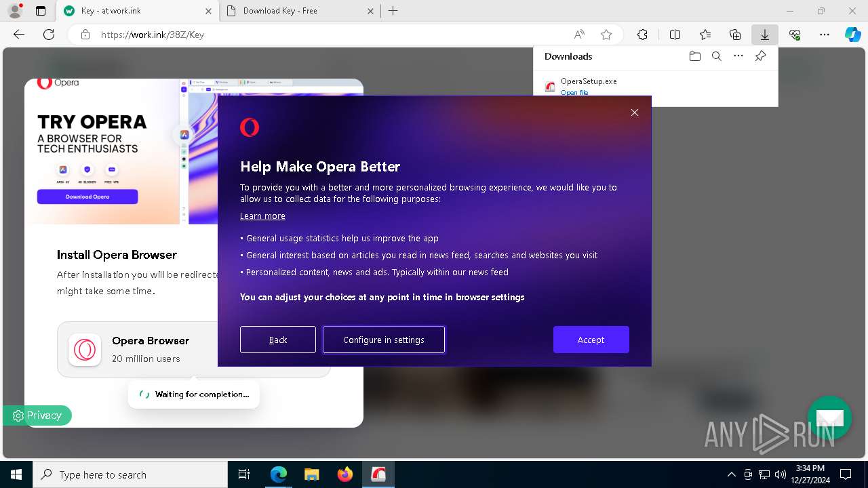The height and width of the screenshot is (488, 868).
Task: Open volume control in system tray
Action: coord(781,474)
